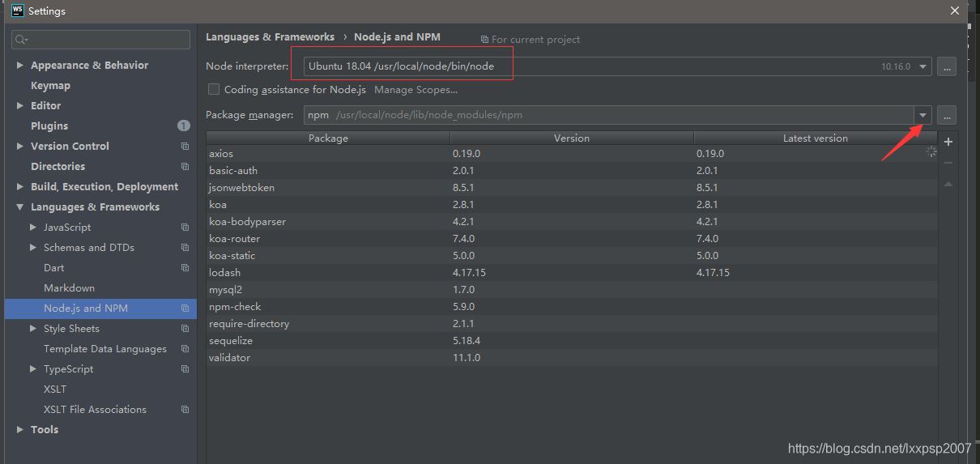The width and height of the screenshot is (980, 464).
Task: Click the search magnifier icon in settings search
Action: (x=22, y=39)
